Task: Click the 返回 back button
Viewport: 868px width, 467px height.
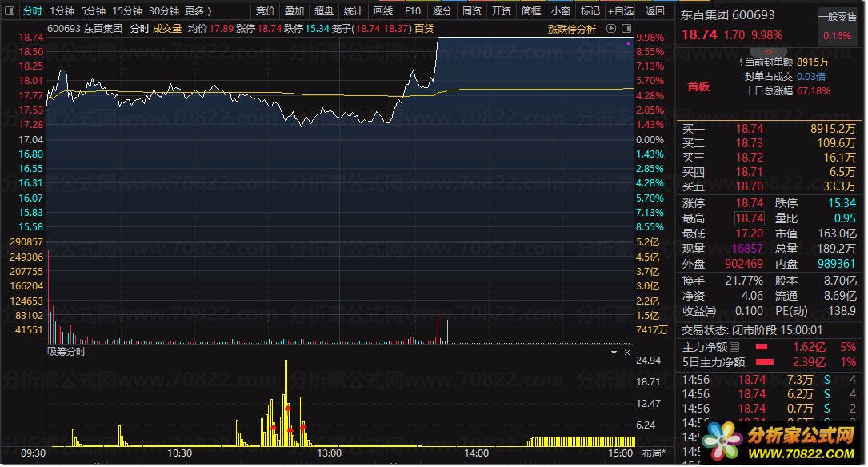Action: (x=655, y=11)
